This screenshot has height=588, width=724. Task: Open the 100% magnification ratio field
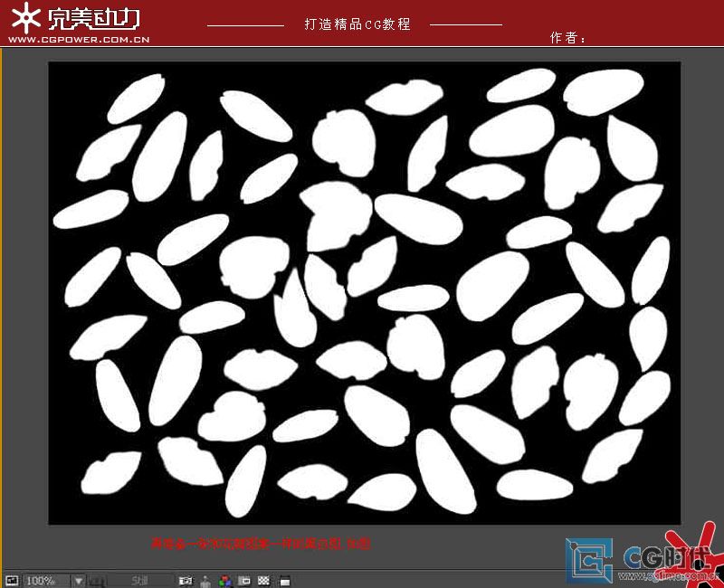47,581
